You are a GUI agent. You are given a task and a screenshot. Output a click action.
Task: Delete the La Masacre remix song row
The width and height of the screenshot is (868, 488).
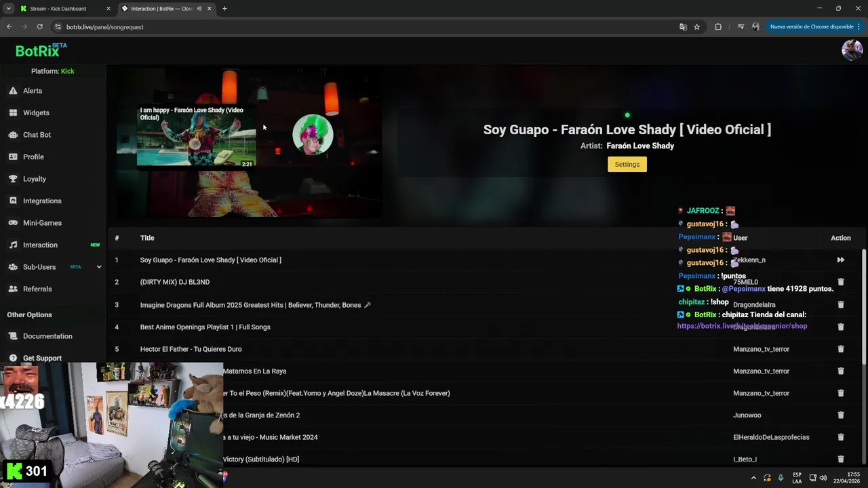[841, 393]
